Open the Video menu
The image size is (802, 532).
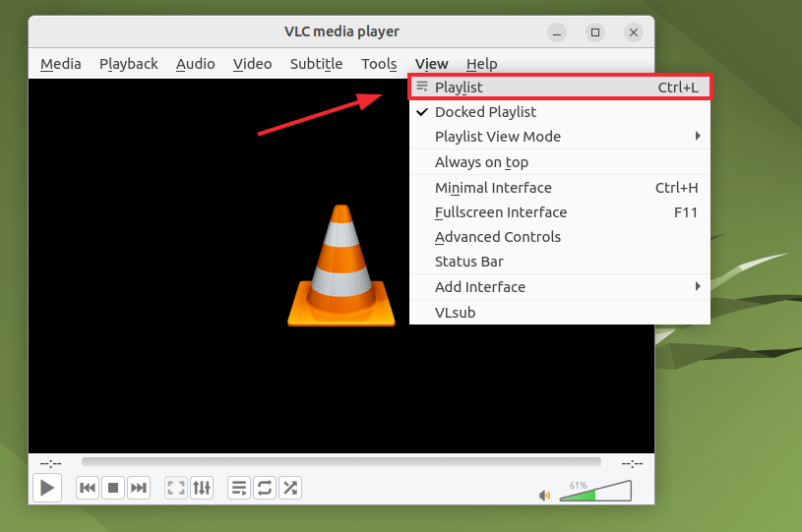[x=252, y=64]
